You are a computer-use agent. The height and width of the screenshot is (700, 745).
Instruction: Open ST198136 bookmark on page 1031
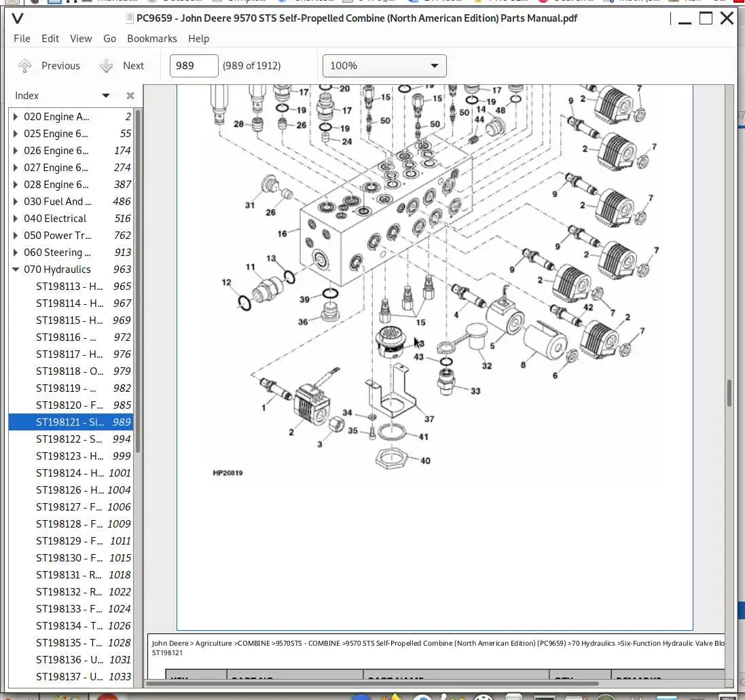click(x=71, y=660)
